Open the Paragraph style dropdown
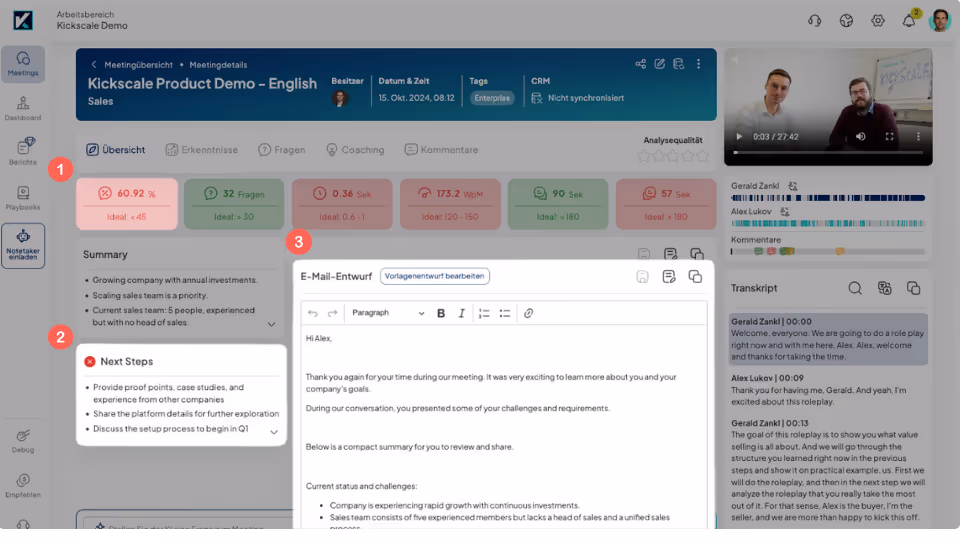960x539 pixels. point(388,313)
